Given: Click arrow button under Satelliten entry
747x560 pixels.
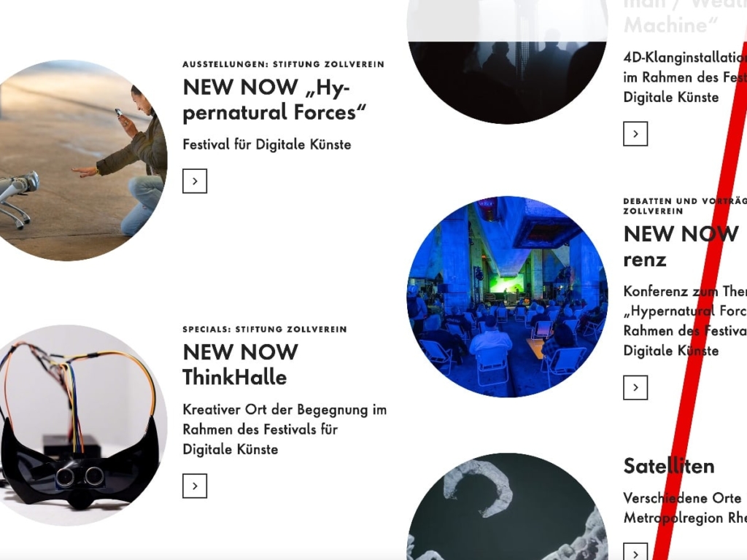Looking at the screenshot, I should tap(635, 551).
